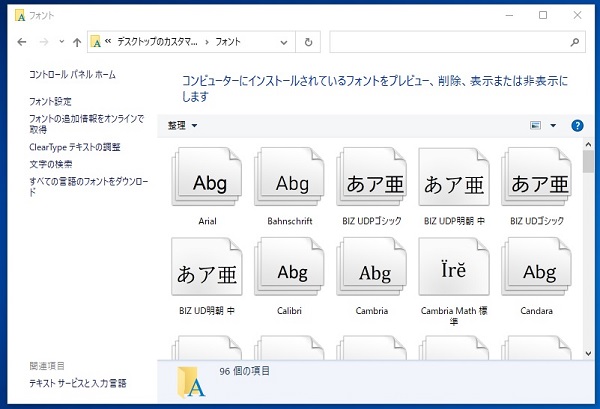Screen dimensions: 600x409
Task: Minimize the フォント window
Action: 509,16
